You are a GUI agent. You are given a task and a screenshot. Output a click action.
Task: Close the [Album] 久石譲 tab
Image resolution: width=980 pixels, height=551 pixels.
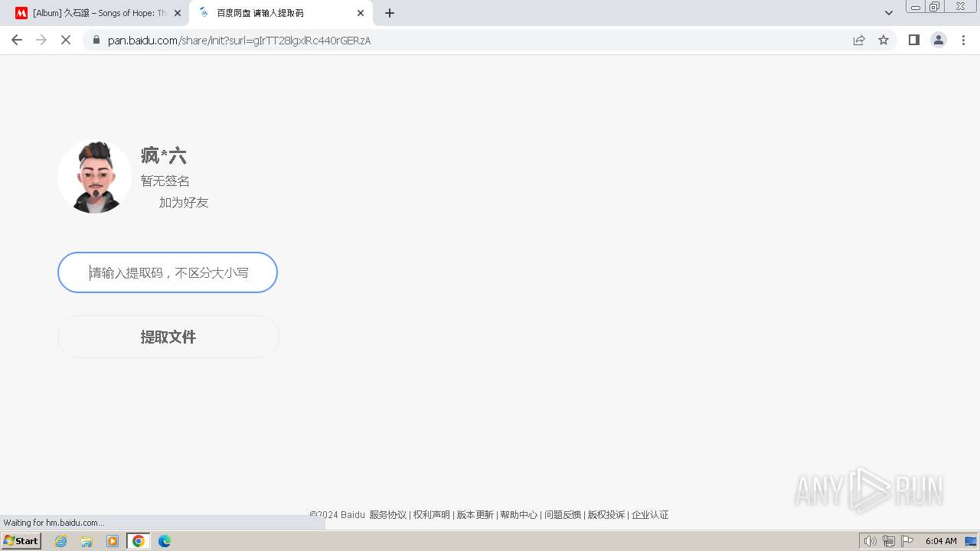coord(178,13)
